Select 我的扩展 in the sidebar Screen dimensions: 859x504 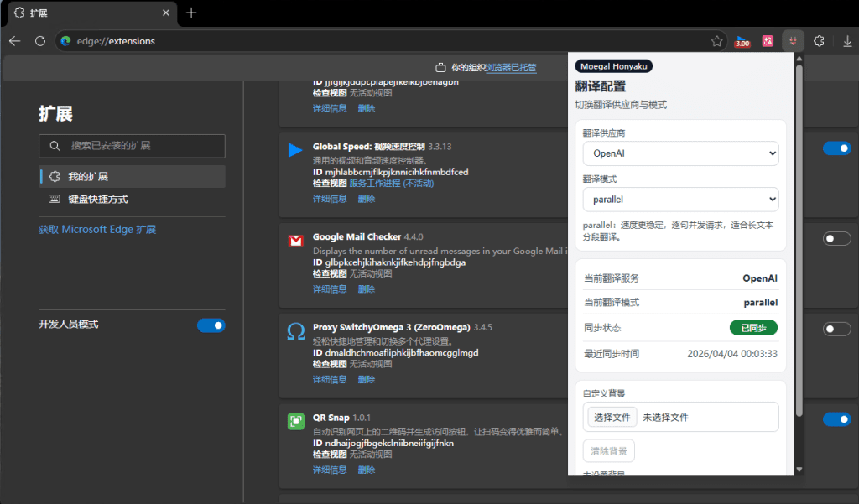click(88, 177)
